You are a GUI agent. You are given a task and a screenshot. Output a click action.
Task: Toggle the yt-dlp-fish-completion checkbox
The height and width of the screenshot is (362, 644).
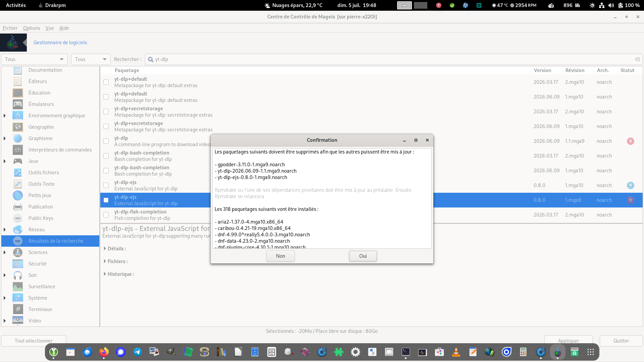click(x=106, y=215)
